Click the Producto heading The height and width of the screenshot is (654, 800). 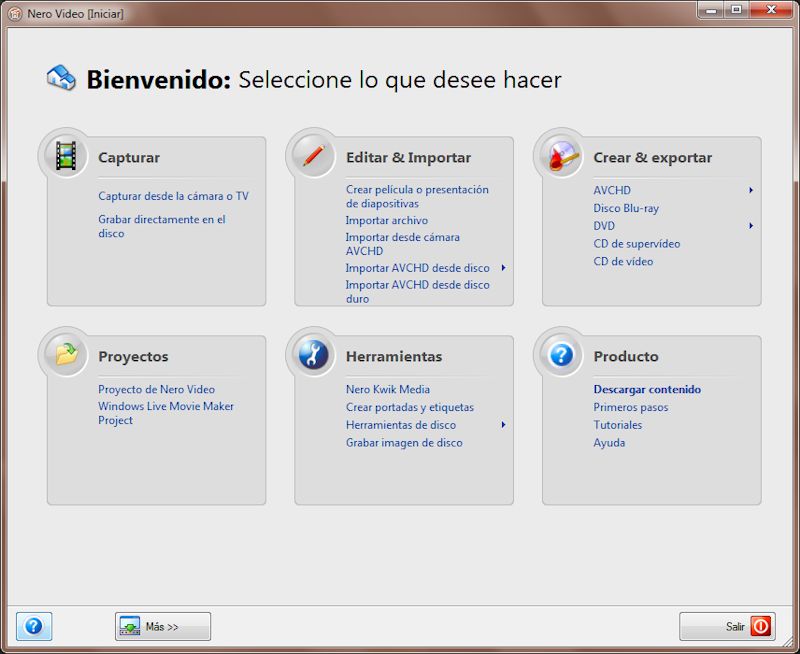tap(626, 357)
